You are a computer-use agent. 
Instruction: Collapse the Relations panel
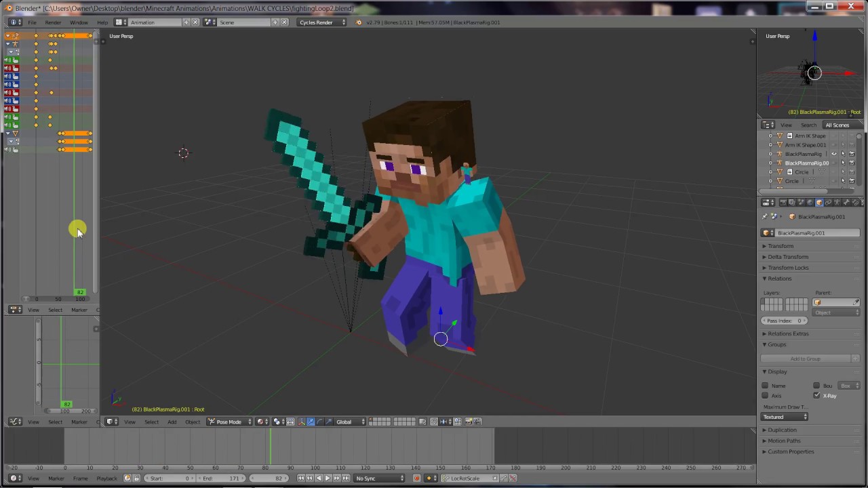click(779, 279)
